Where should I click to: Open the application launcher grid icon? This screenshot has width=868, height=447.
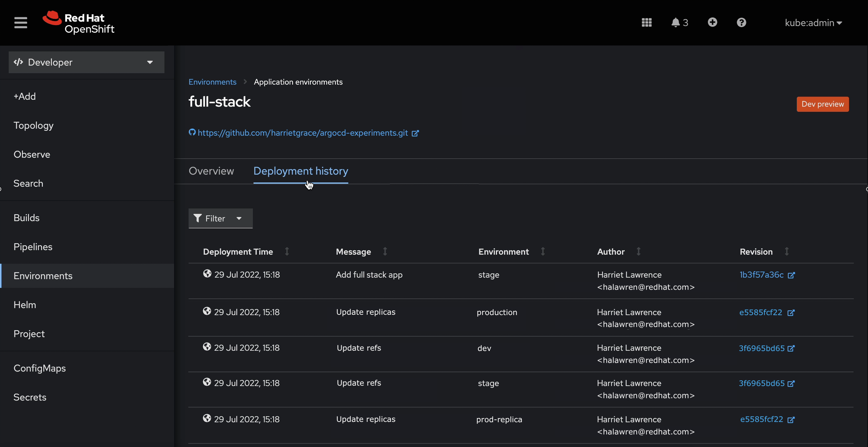pyautogui.click(x=646, y=22)
